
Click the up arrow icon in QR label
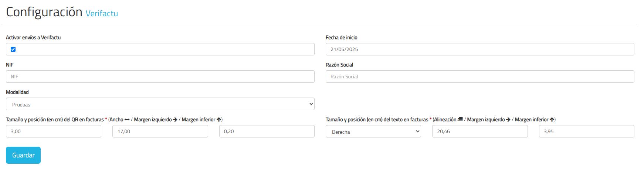pos(219,120)
